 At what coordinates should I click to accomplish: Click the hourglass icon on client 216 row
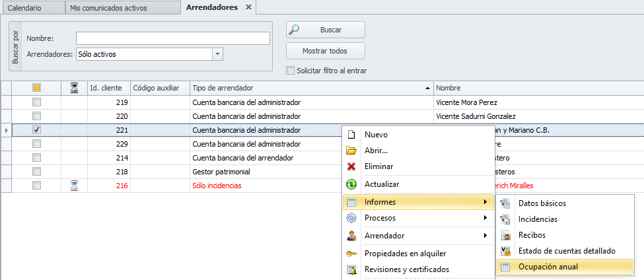click(x=75, y=186)
